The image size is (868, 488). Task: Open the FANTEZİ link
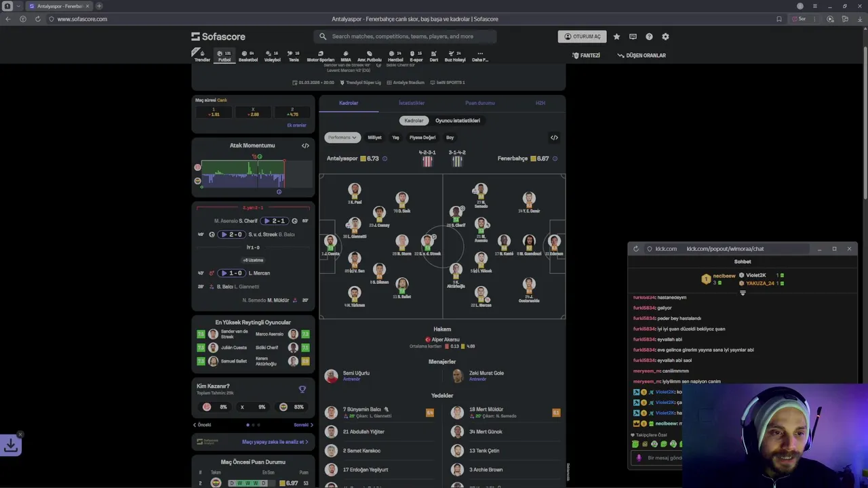click(586, 56)
